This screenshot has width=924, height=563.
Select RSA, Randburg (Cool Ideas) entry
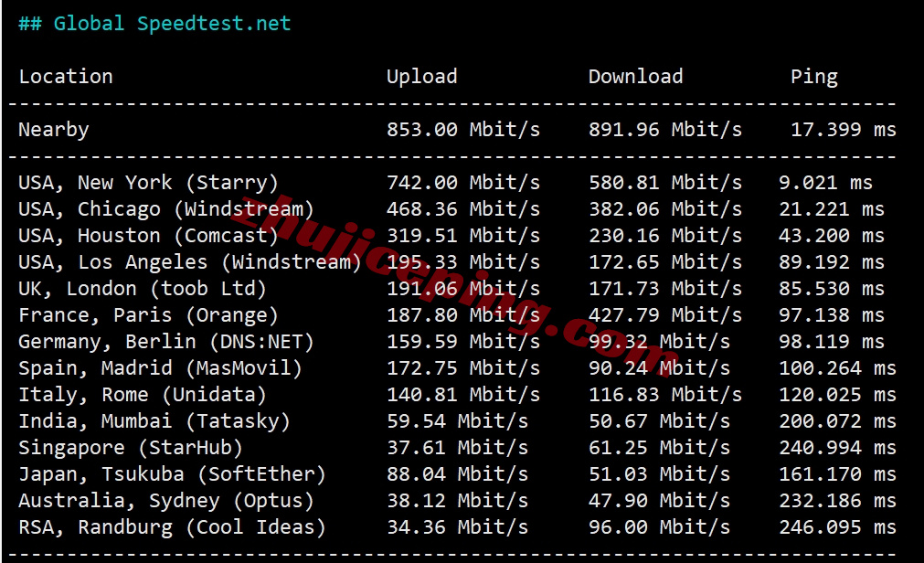(172, 527)
